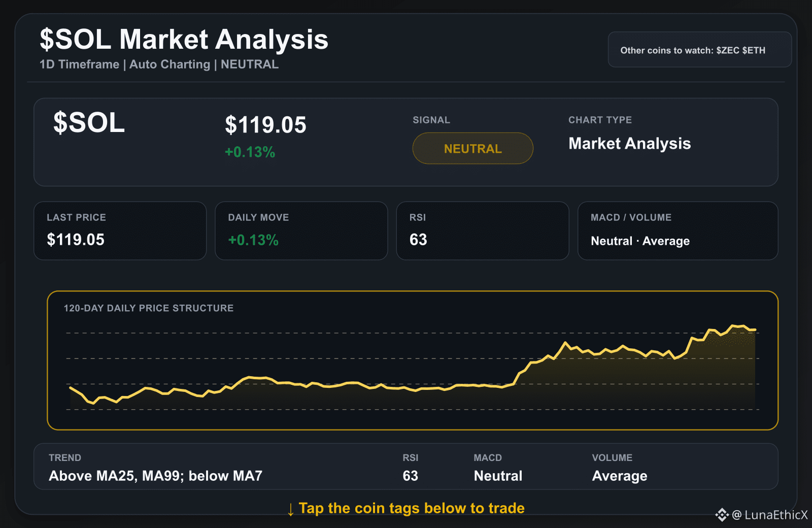Select the RSI 63 card
Image resolution: width=812 pixels, height=528 pixels.
coord(482,231)
